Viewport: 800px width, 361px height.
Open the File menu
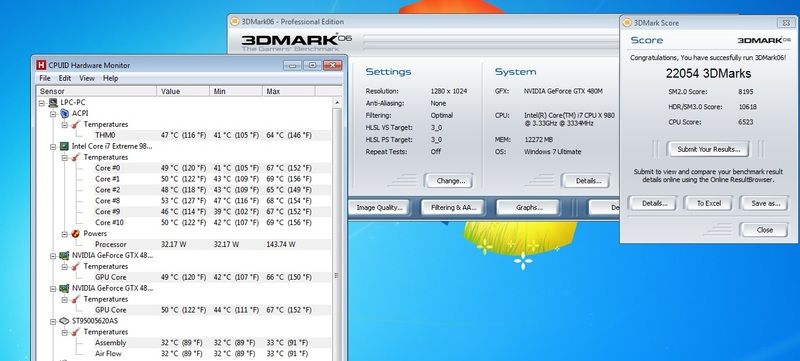pyautogui.click(x=45, y=78)
